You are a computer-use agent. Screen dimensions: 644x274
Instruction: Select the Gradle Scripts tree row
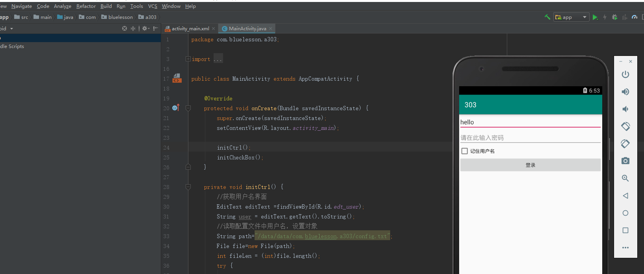click(80, 46)
